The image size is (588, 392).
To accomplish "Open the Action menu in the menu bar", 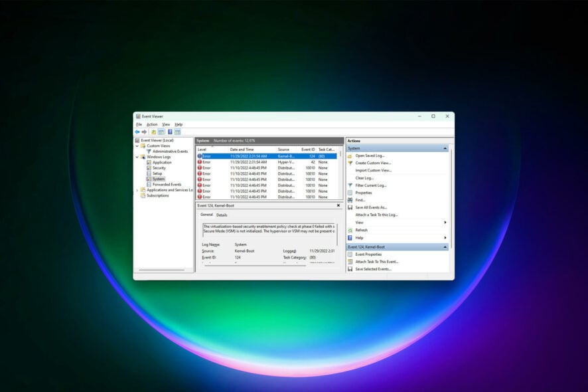I will [152, 124].
